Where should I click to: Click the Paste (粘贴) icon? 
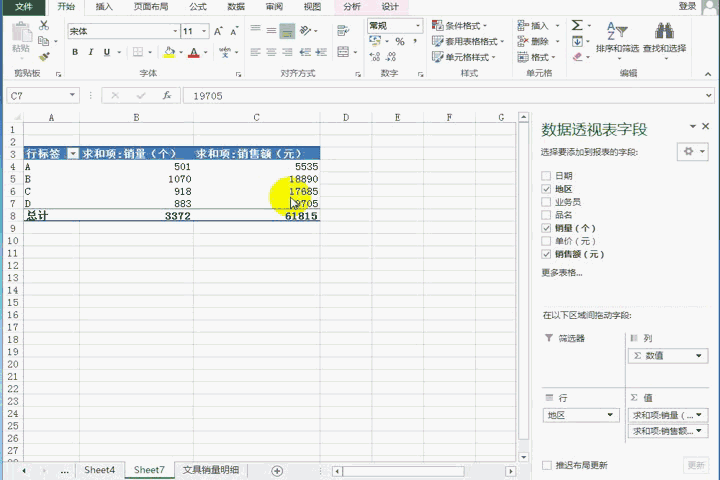tap(21, 36)
